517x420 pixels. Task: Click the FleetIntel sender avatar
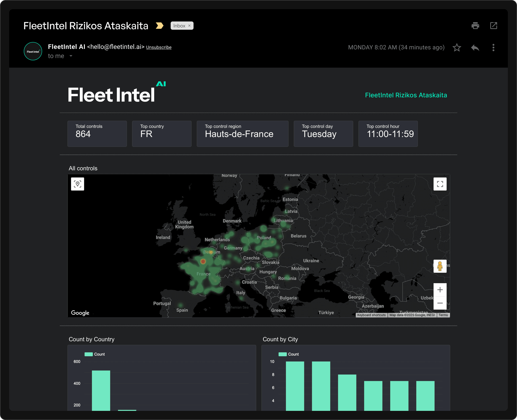[33, 51]
